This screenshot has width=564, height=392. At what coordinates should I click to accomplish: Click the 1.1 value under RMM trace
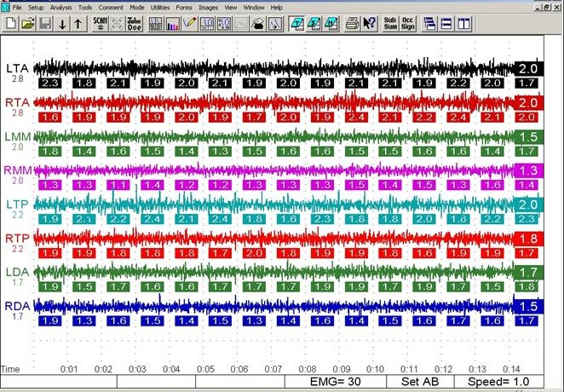click(118, 185)
